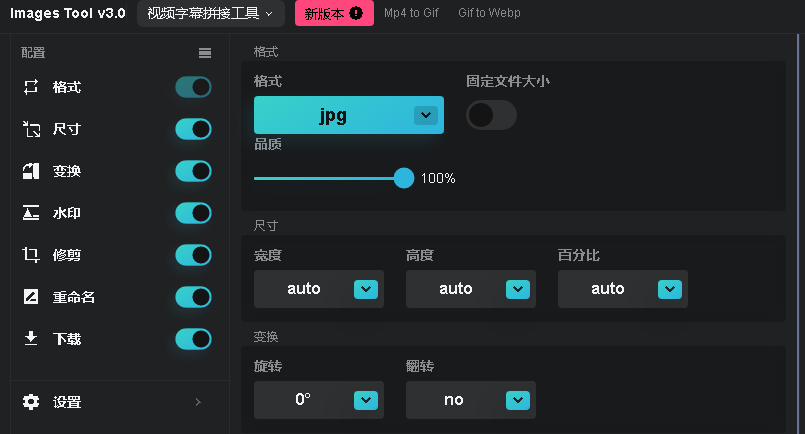
Task: Enable the 固定文件大小 switch
Action: click(x=491, y=115)
